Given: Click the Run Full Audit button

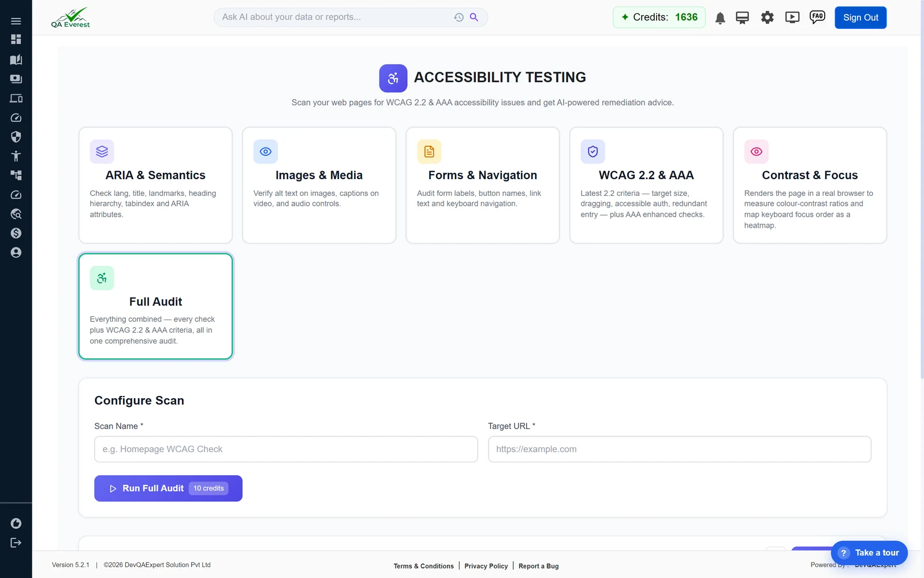Looking at the screenshot, I should click(168, 488).
